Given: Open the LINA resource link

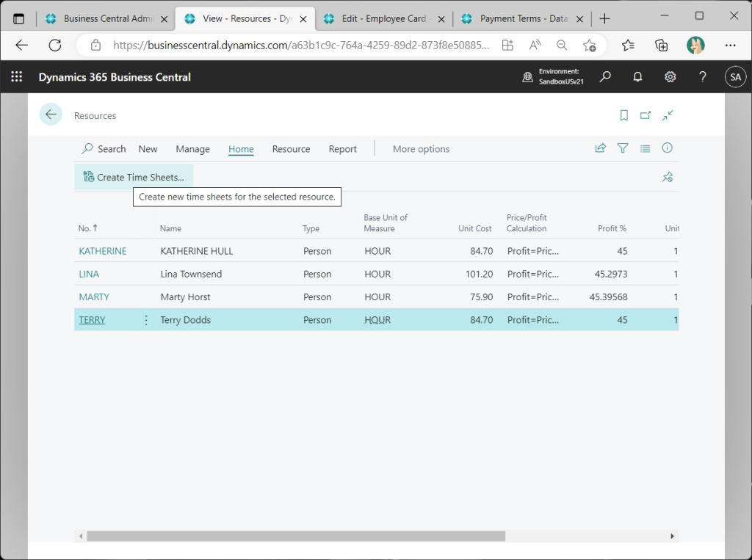Looking at the screenshot, I should 89,274.
